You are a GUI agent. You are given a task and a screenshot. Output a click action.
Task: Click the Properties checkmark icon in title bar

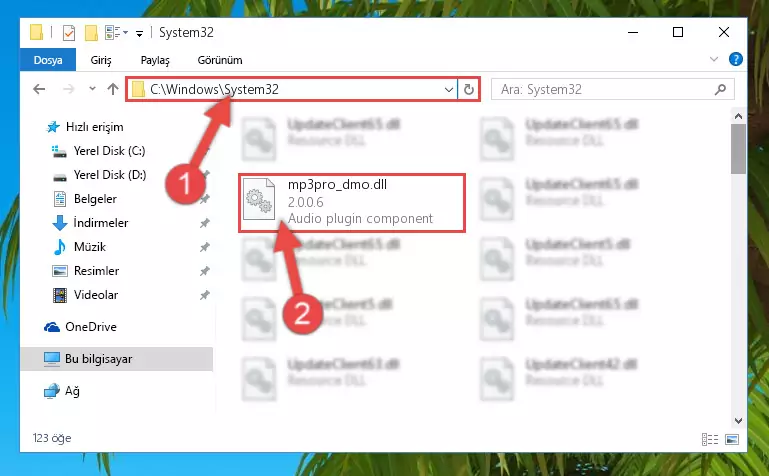click(x=69, y=33)
